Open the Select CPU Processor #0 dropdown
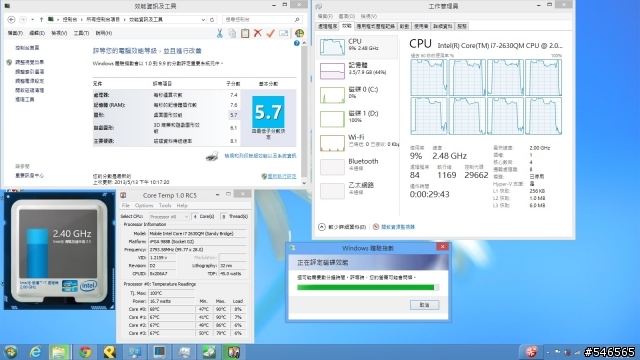 169,217
